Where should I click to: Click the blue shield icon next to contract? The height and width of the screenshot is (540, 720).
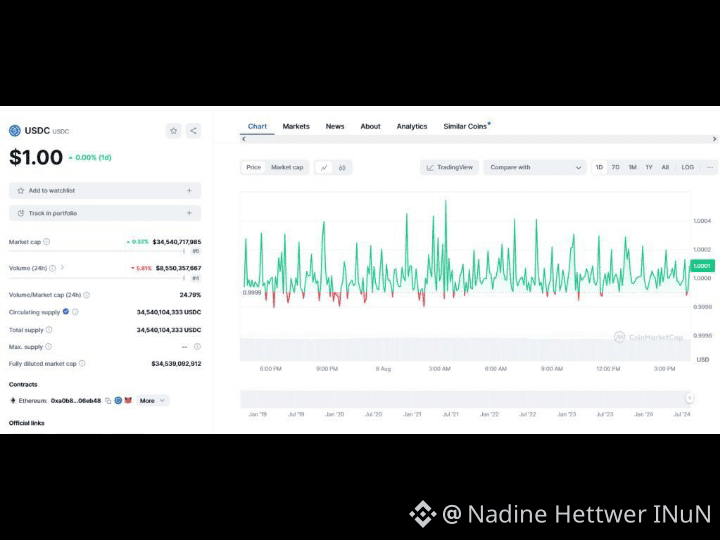tap(118, 400)
